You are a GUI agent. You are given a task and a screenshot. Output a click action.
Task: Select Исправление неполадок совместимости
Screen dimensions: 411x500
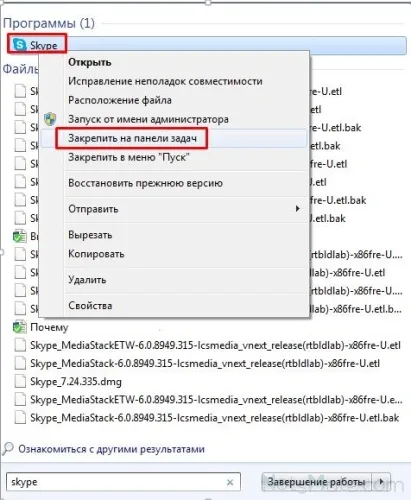165,81
